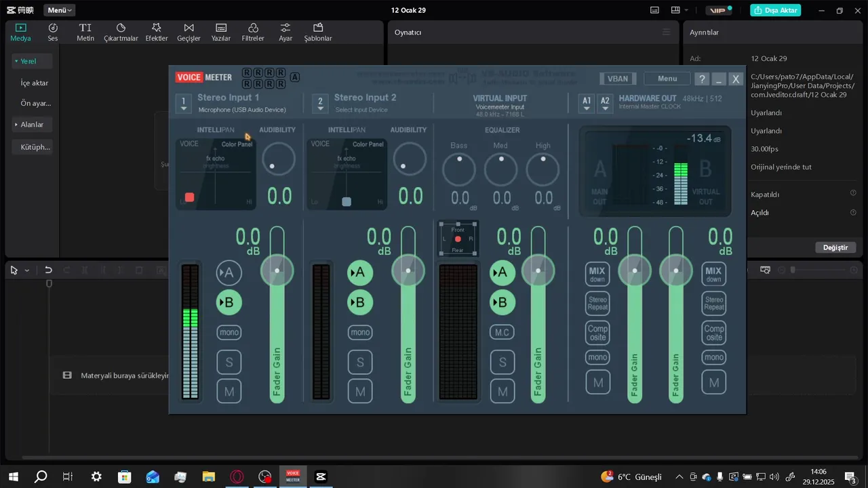The image size is (868, 488).
Task: Click the timeline preview icon left of the zoom slider
Action: pyautogui.click(x=765, y=270)
